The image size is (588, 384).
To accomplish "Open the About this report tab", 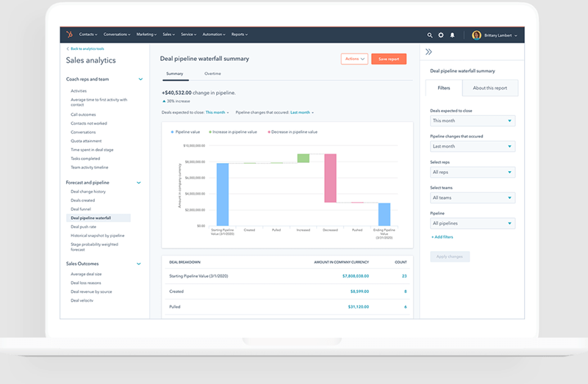I will (490, 88).
